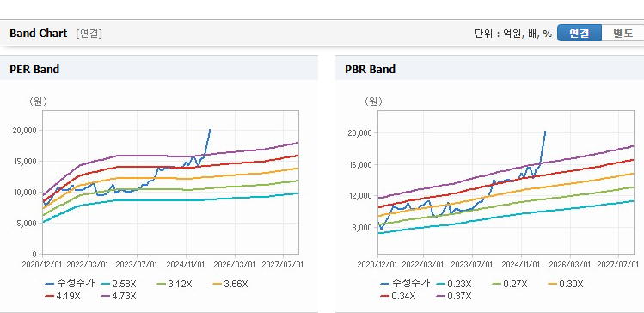The width and height of the screenshot is (644, 313).
Task: Click the 2024/11/01 date in PBR chart
Action: pyautogui.click(x=521, y=265)
